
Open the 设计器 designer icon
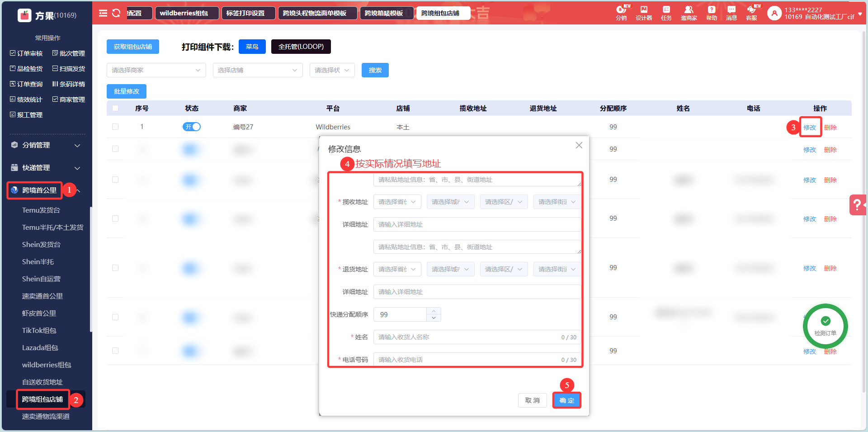point(644,13)
